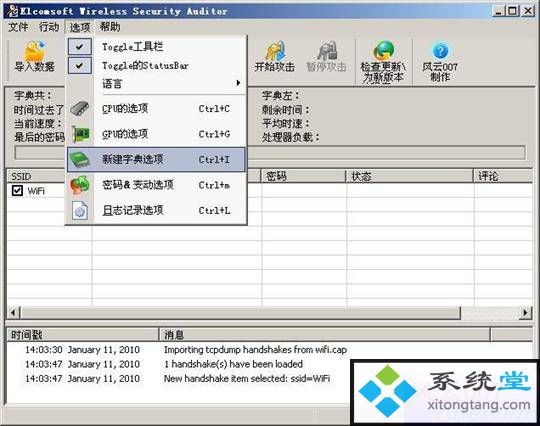540x426 pixels.
Task: Choose 密码&变动选项 menu entry
Action: [156, 185]
